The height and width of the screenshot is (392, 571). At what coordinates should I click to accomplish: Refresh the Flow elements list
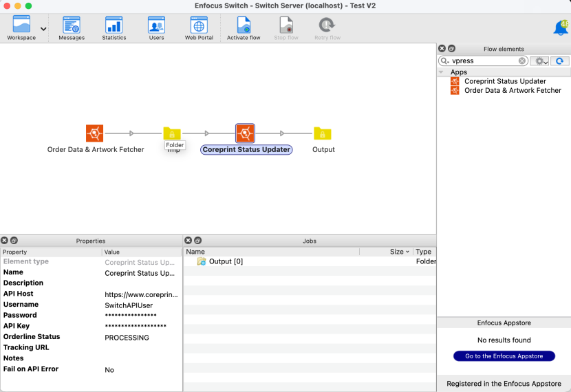[x=559, y=61]
